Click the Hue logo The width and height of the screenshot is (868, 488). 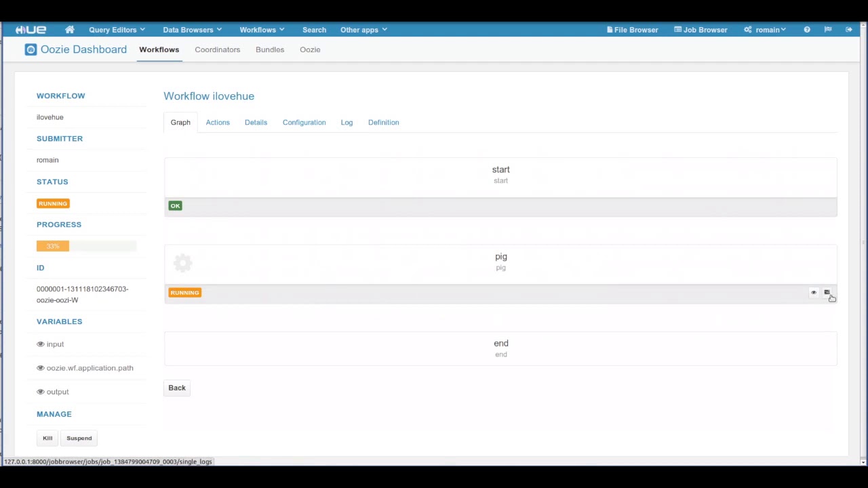coord(31,30)
